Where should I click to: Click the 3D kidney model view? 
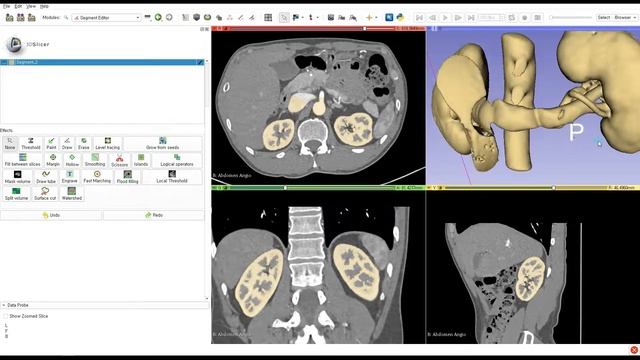tap(533, 108)
